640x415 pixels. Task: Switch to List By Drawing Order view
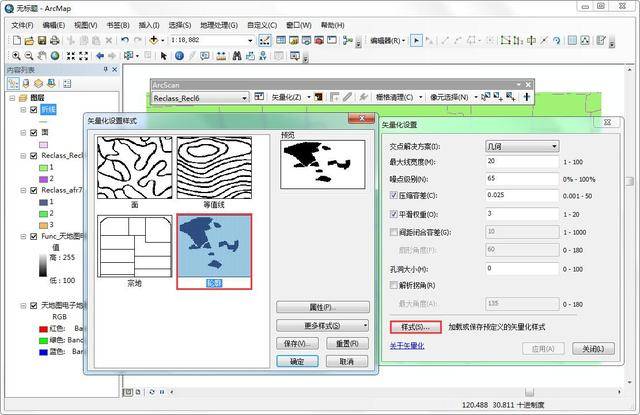13,84
